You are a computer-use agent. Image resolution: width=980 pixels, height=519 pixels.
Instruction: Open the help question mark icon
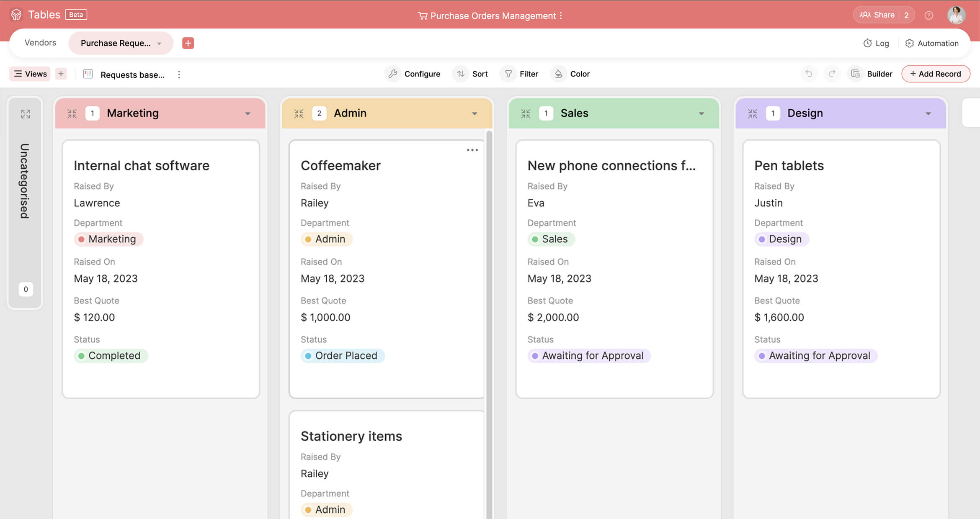point(928,15)
